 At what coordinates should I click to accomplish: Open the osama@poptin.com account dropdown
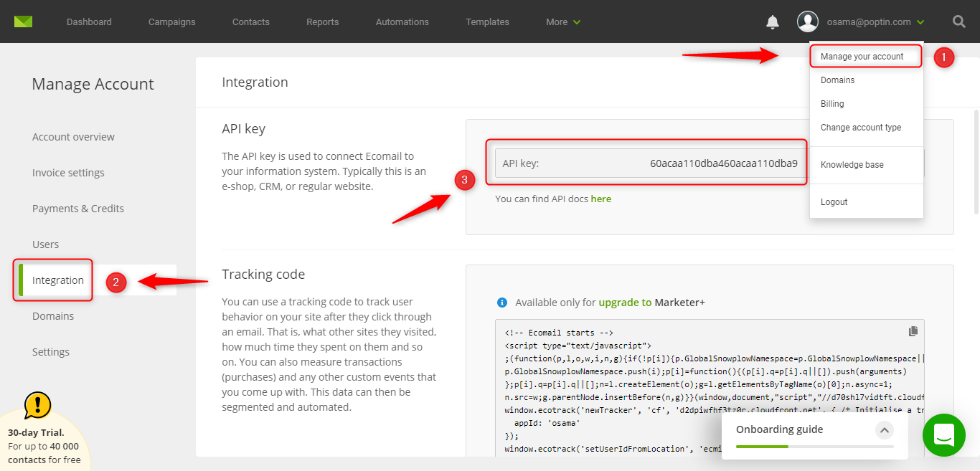coord(875,22)
